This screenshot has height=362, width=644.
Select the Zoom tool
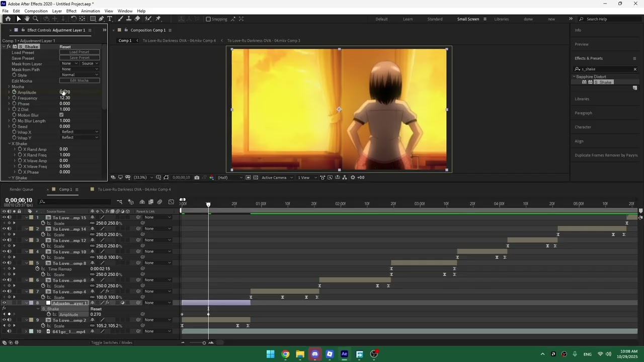click(x=35, y=19)
